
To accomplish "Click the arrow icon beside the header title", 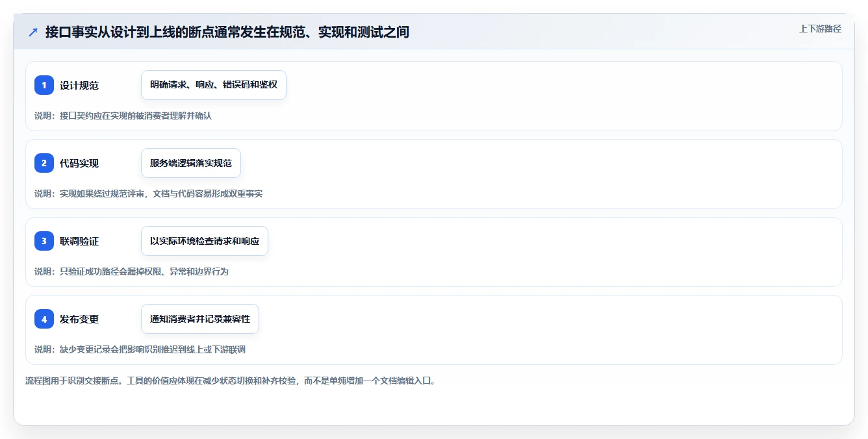I will [x=33, y=32].
